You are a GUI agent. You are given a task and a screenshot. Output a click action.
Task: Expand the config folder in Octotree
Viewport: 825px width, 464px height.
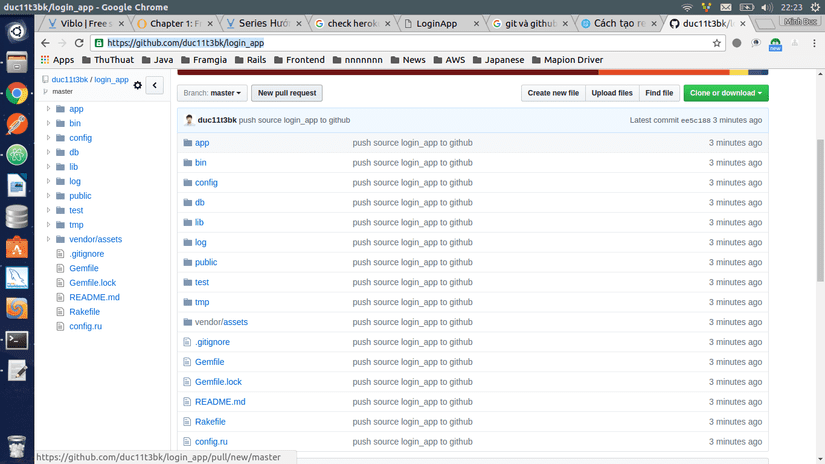(48, 137)
